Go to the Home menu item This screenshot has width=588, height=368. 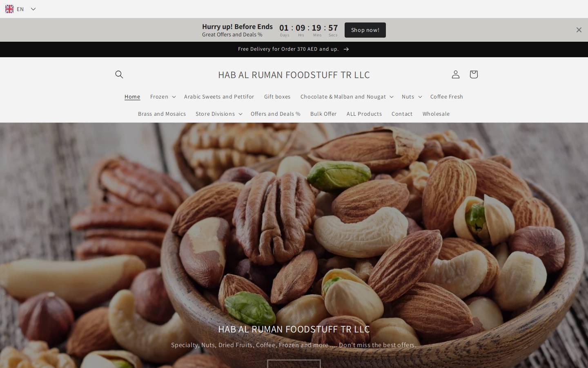[132, 96]
